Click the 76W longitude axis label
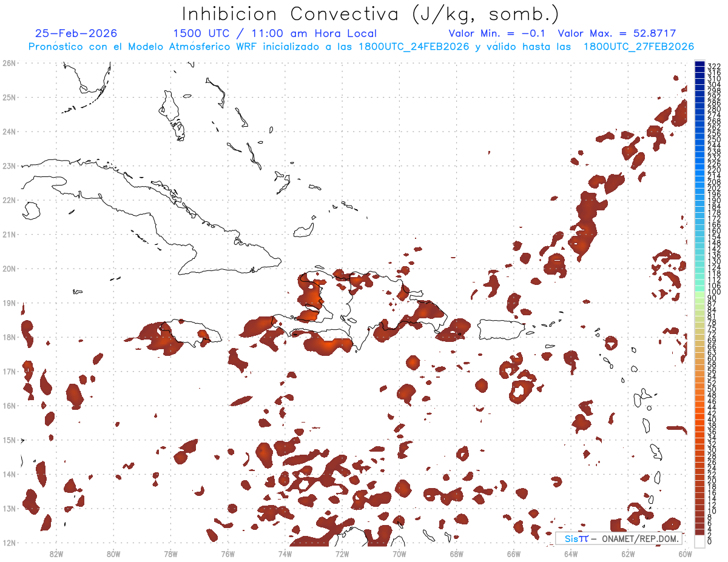Viewport: 728px width, 562px height. coord(227,553)
